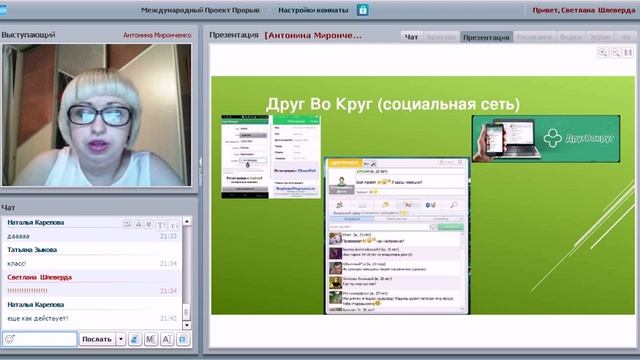Open the emoticon picker in chat input
Image resolution: width=640 pixels, height=360 pixels.
tap(10, 339)
